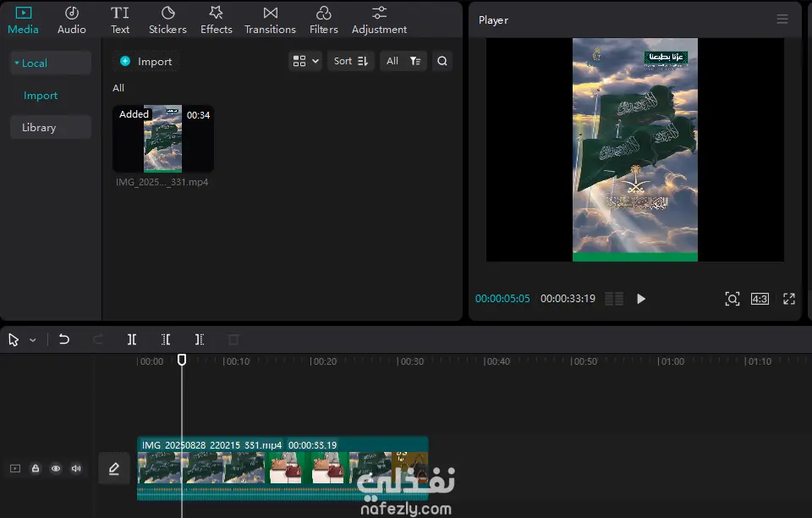Switch to the Audio tab
812x518 pixels.
72,19
